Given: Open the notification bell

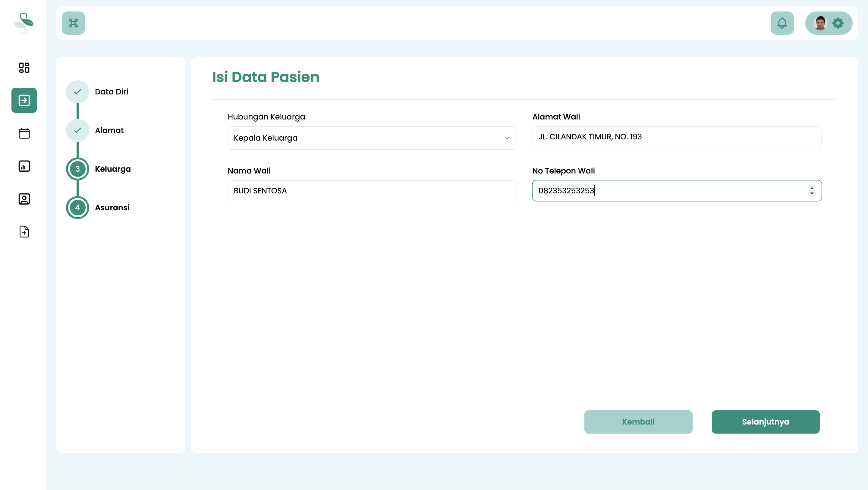Looking at the screenshot, I should (782, 23).
